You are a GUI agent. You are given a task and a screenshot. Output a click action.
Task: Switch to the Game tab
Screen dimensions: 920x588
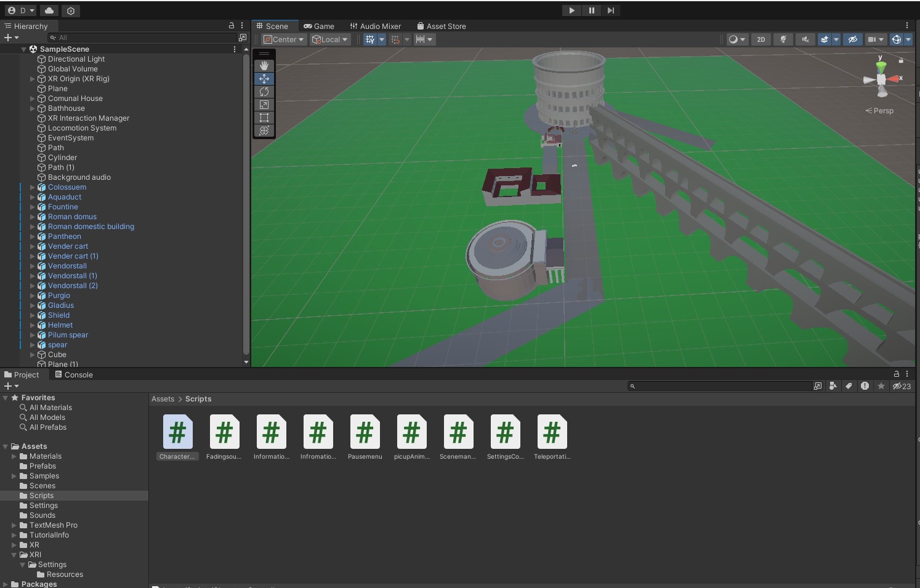319,26
